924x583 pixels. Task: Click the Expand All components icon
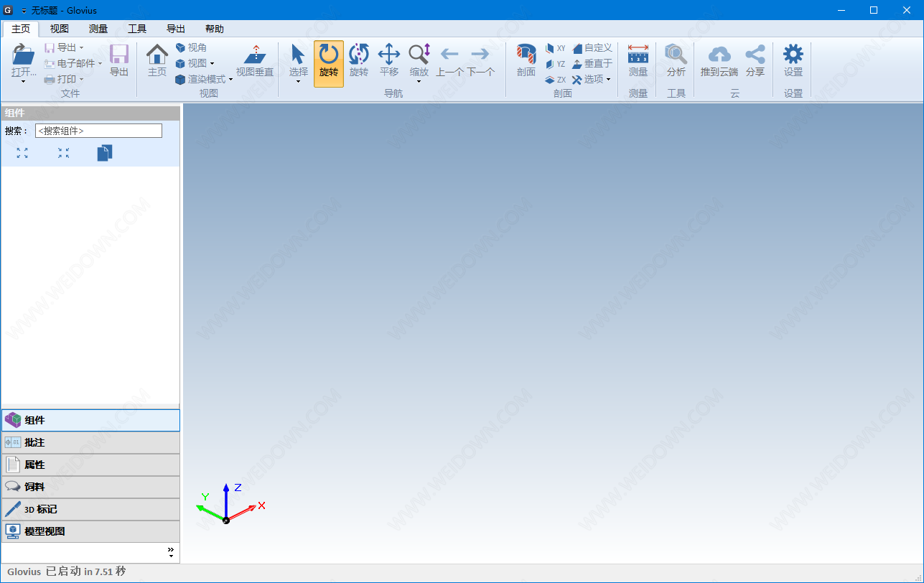[22, 153]
